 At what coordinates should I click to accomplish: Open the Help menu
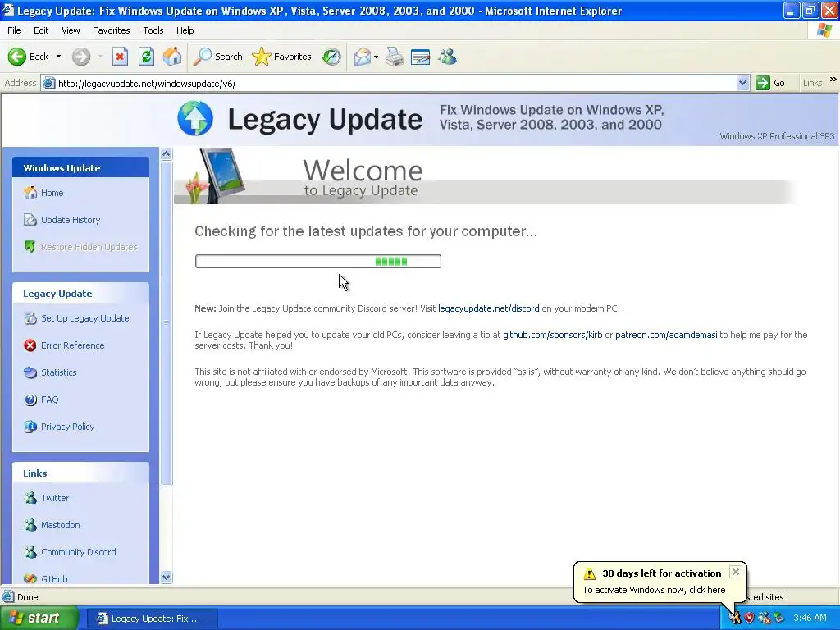click(x=185, y=30)
